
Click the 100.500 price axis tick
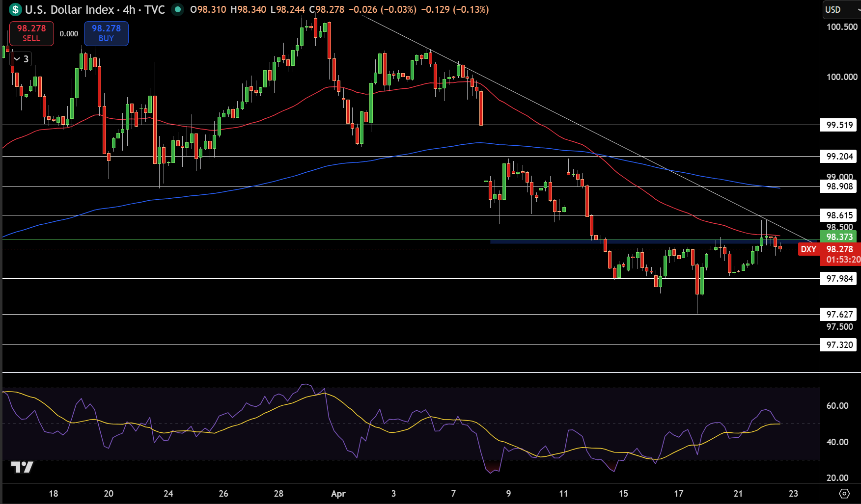tap(841, 27)
